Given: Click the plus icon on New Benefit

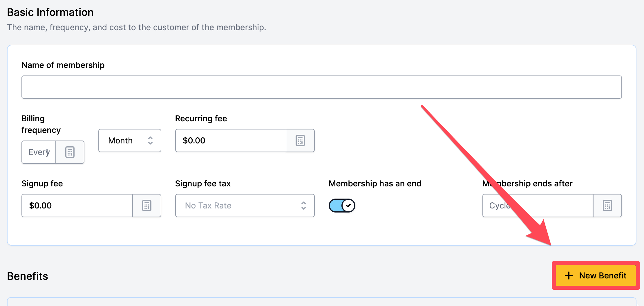Looking at the screenshot, I should pos(569,276).
